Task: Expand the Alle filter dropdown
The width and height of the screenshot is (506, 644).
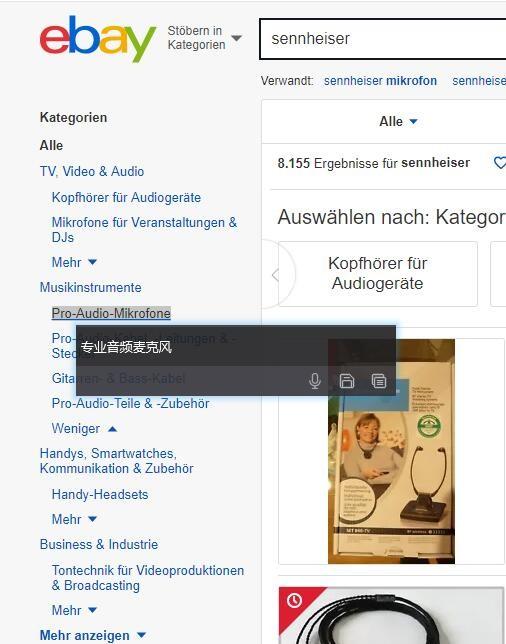Action: pos(398,122)
